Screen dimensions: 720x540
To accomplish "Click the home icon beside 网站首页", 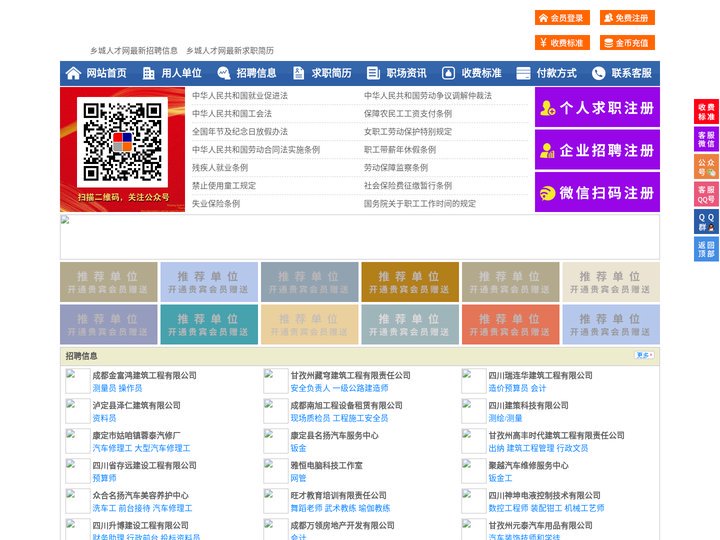I will [x=73, y=73].
